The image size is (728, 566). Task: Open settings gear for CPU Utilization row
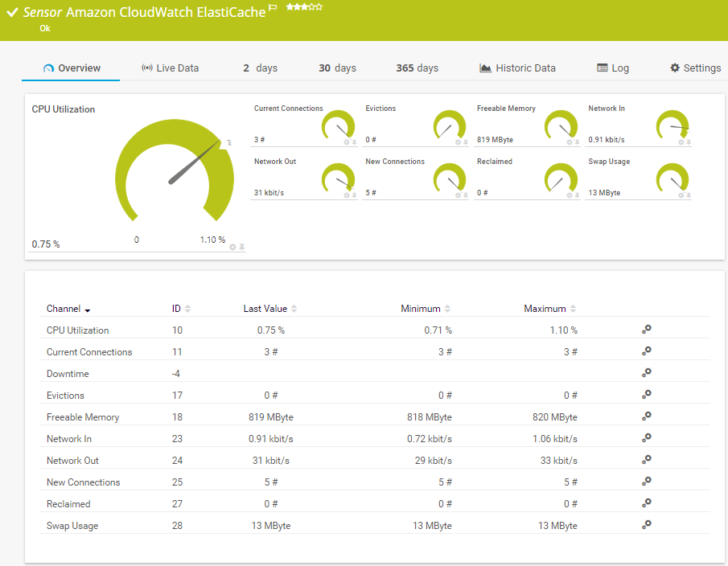point(646,330)
